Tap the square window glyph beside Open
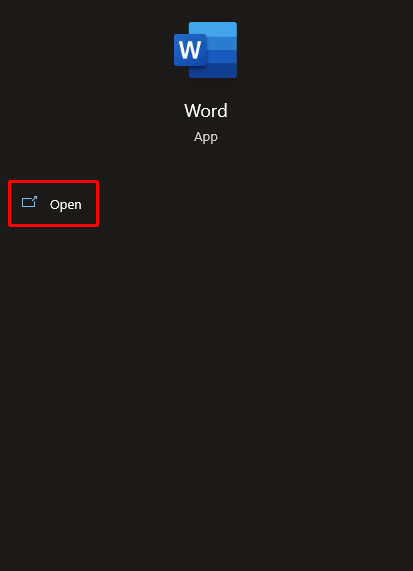This screenshot has width=413, height=571. [30, 202]
